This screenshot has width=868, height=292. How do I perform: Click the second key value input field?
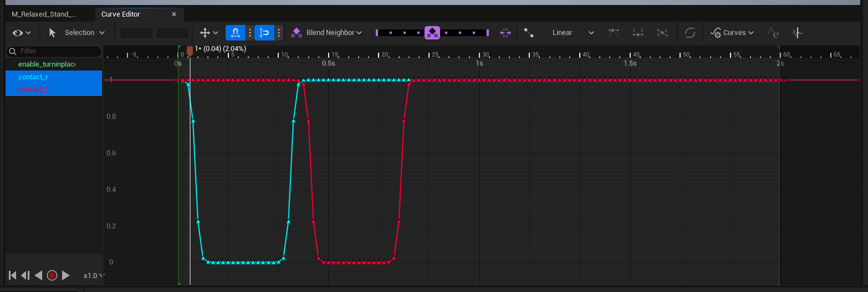(173, 33)
